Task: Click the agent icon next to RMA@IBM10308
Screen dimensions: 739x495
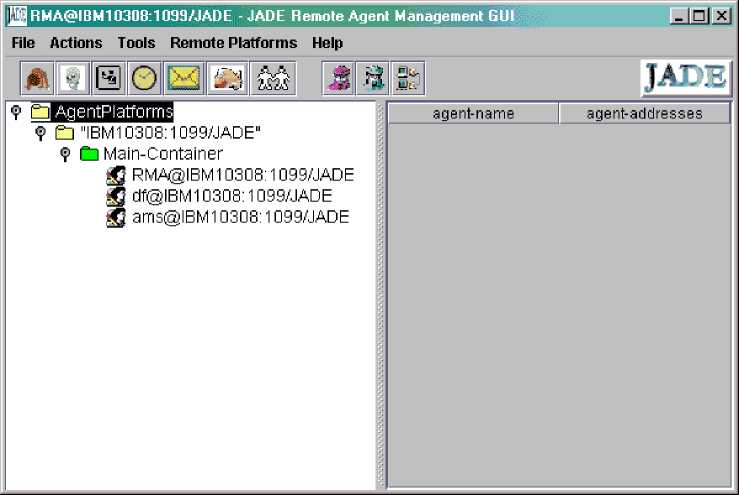Action: pyautogui.click(x=116, y=175)
